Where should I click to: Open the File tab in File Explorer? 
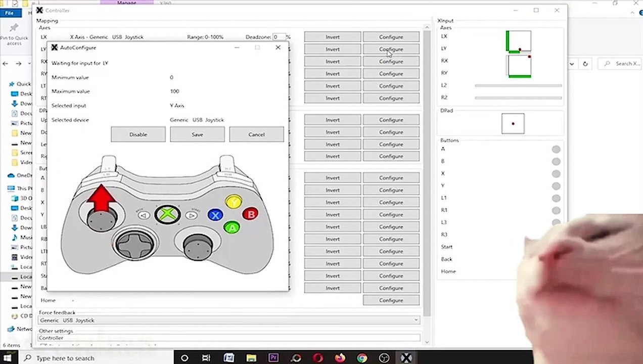(9, 13)
